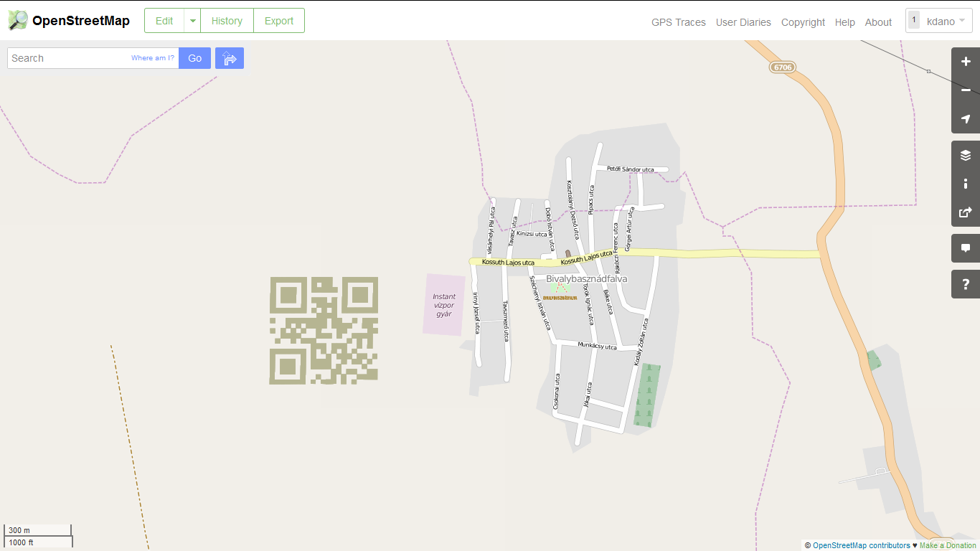Click the Irinyi József utca label

click(476, 314)
